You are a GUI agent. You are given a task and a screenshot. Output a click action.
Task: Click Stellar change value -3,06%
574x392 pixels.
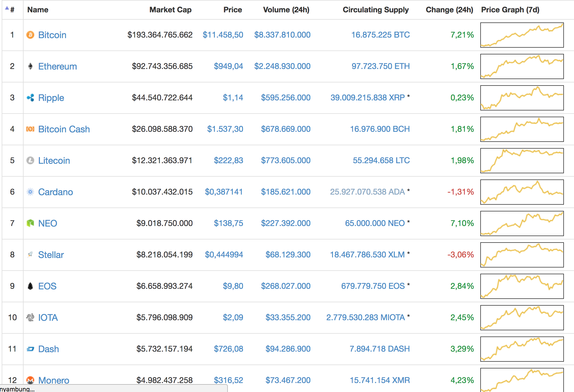pos(460,255)
